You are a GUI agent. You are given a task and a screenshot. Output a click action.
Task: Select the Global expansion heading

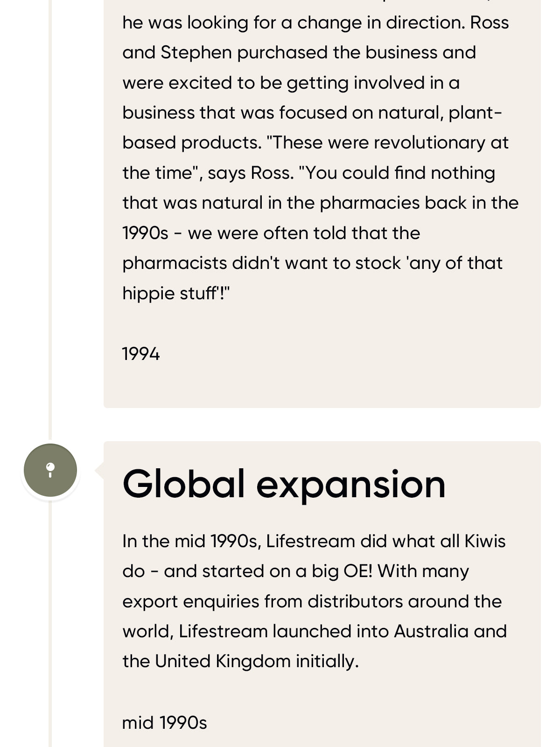[284, 484]
